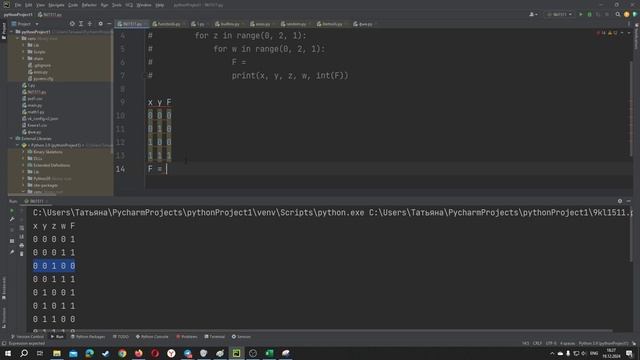Screen dimensions: 640x360
Task: Open Version Control tool window
Action: click(x=28, y=337)
